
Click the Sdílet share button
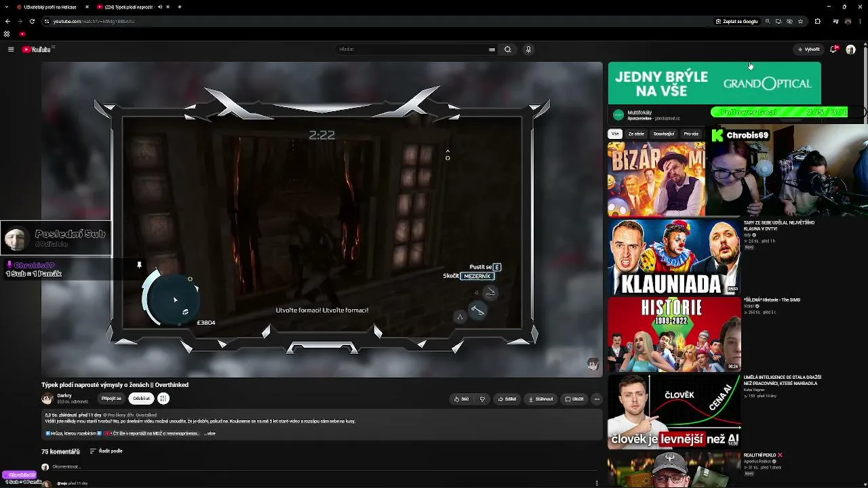coord(507,399)
